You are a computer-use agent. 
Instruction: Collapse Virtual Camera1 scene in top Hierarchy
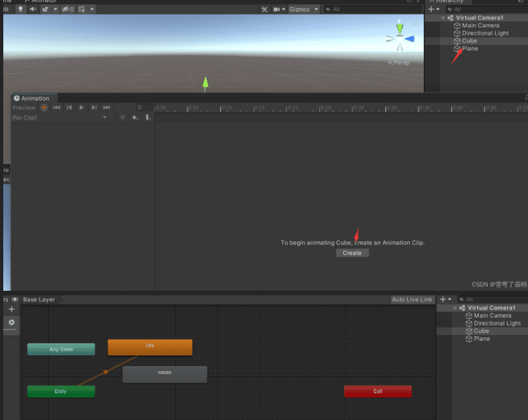tap(444, 18)
